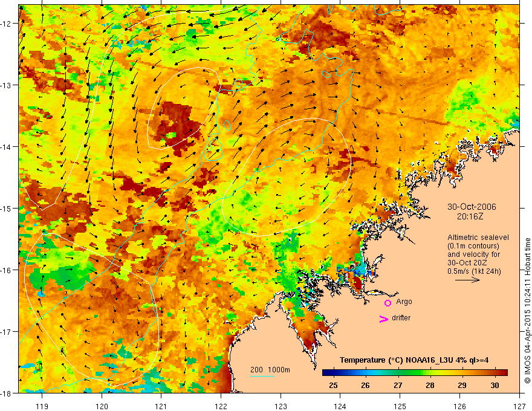Click color bar tick value 28

(430, 385)
